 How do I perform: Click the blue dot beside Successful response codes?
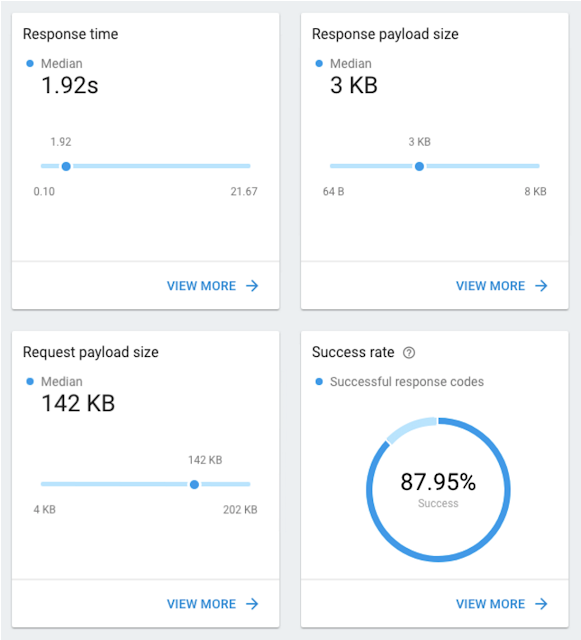319,382
